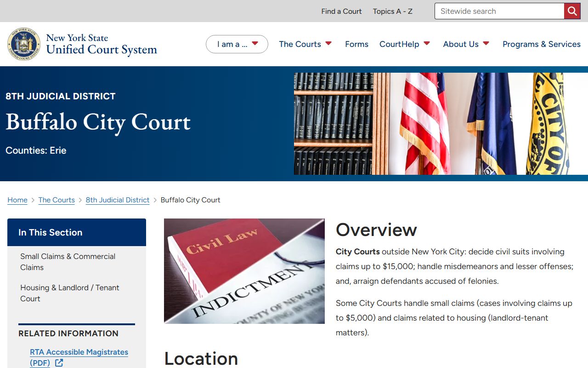This screenshot has height=368, width=588.
Task: Click inside the Sitewide search field
Action: [x=499, y=11]
